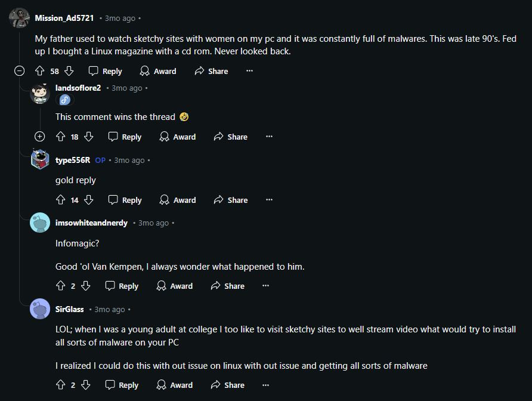Award type556R's gold reply comment
532x401 pixels.
click(178, 200)
